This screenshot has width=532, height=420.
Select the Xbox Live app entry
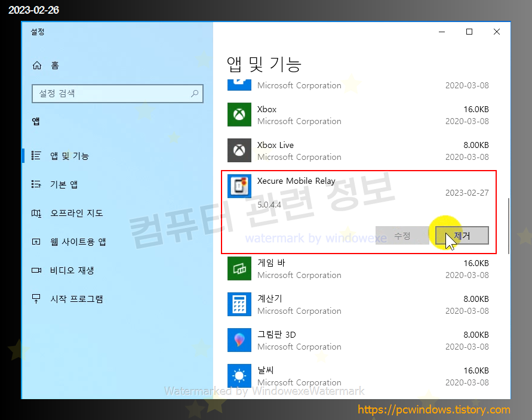(358, 150)
